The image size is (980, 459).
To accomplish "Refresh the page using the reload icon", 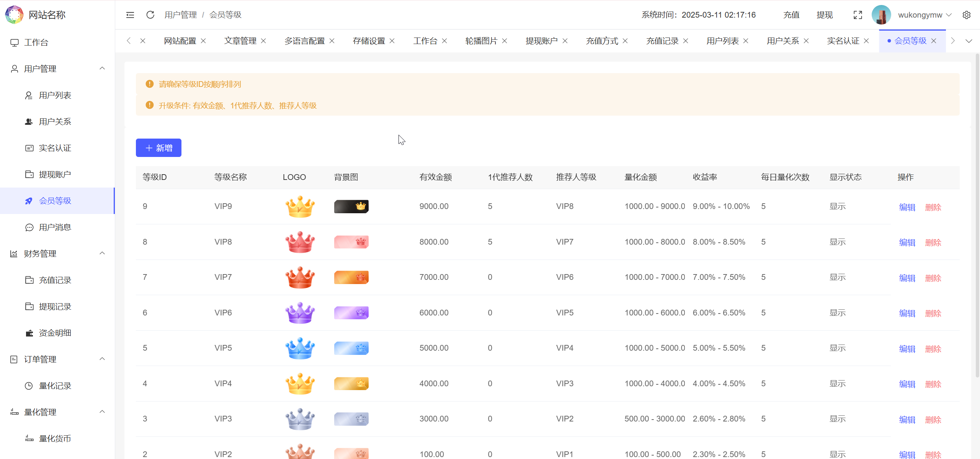I will coord(150,15).
